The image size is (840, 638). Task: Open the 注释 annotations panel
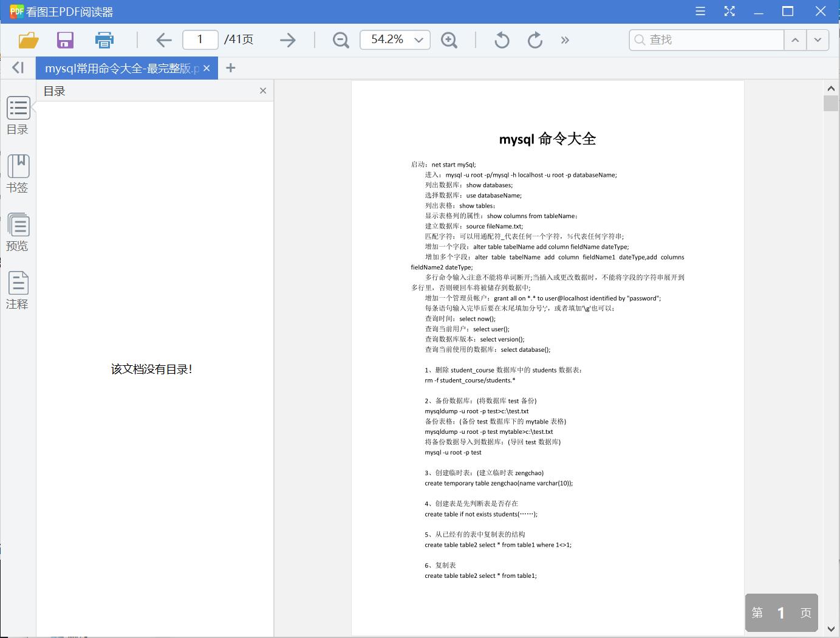pyautogui.click(x=18, y=290)
